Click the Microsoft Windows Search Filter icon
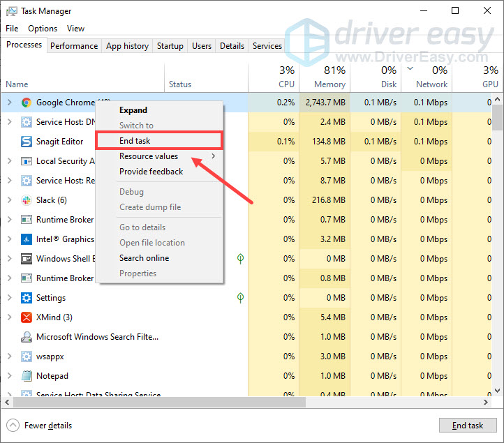This screenshot has height=443, width=504. pyautogui.click(x=26, y=337)
